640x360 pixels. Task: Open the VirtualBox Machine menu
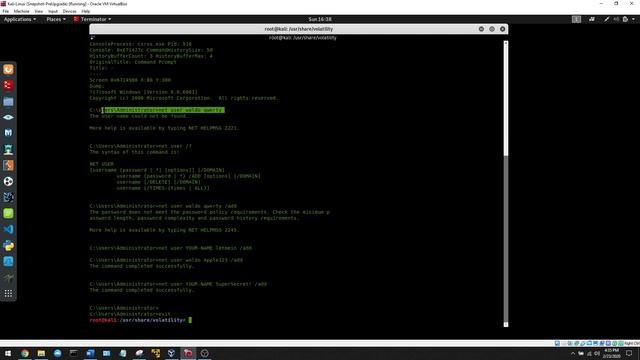(22, 11)
